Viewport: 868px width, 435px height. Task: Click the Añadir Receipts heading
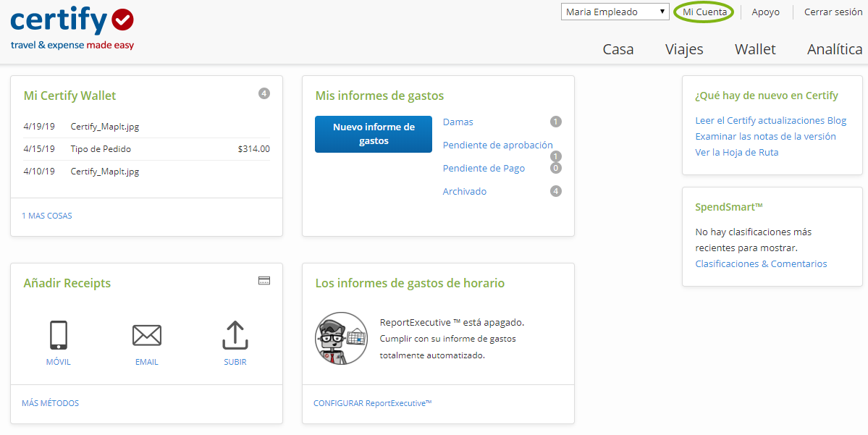click(67, 283)
